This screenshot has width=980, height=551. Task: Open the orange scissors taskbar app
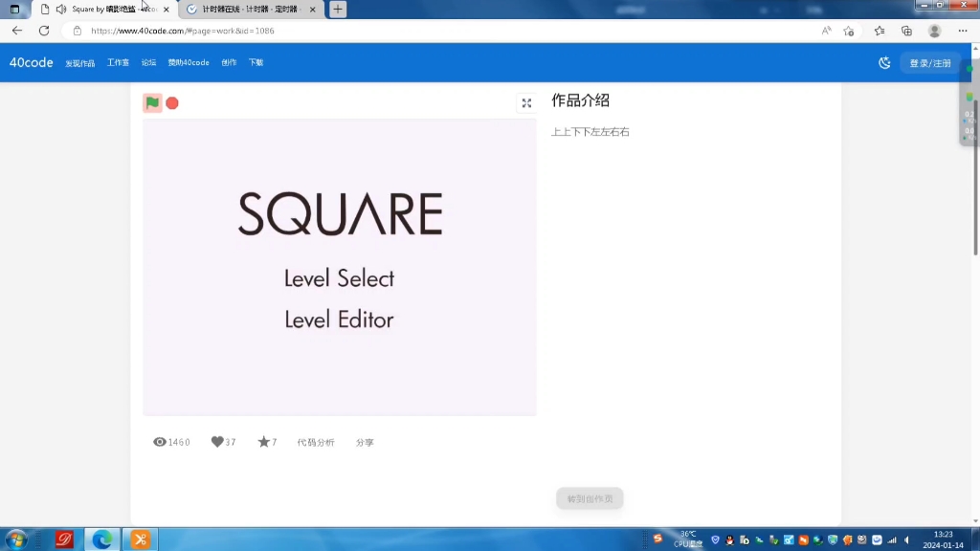(x=141, y=540)
